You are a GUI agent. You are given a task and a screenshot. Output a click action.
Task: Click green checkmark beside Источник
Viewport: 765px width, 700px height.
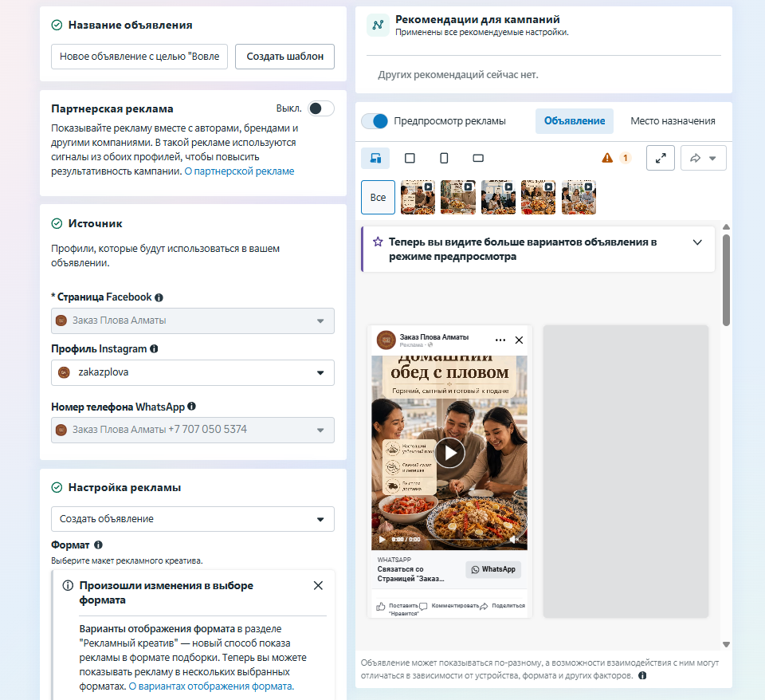57,223
